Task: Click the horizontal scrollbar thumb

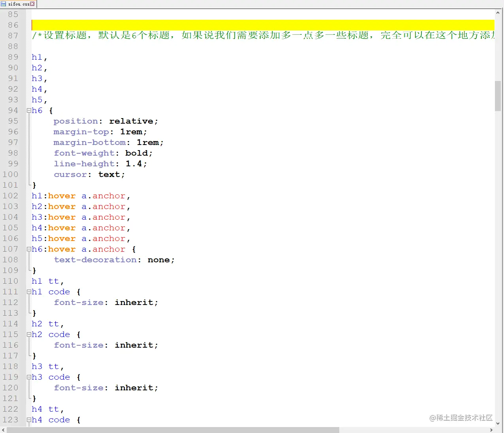Action: point(173,430)
